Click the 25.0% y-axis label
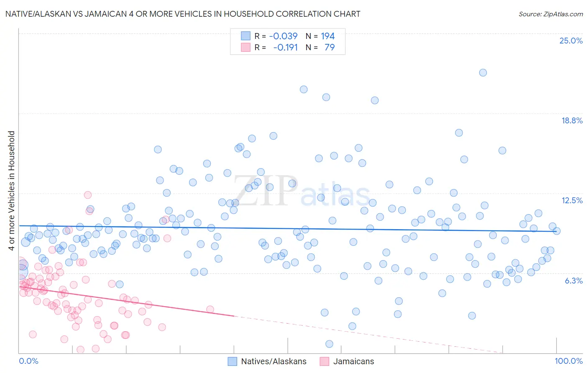588x373 pixels. point(571,41)
